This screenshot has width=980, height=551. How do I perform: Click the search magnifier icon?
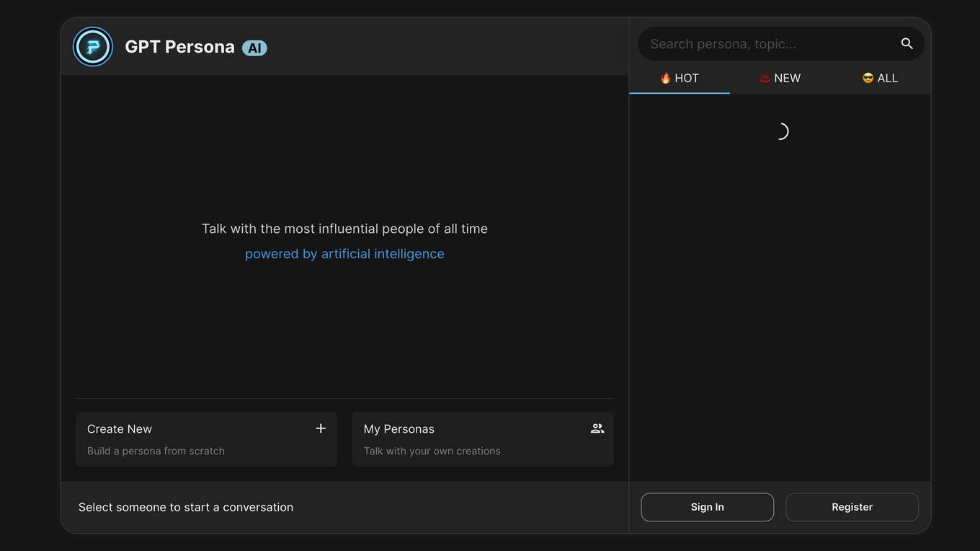coord(907,44)
